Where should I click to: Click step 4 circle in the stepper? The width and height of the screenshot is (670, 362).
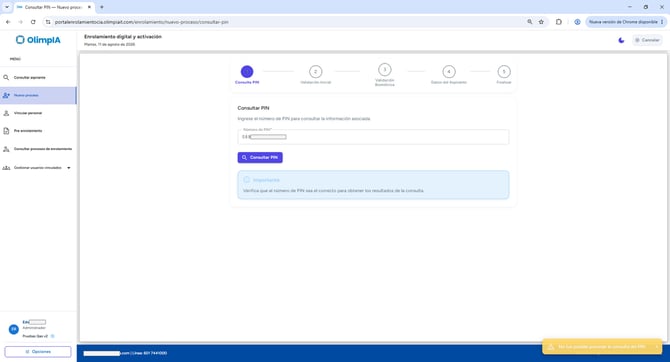[x=449, y=71]
